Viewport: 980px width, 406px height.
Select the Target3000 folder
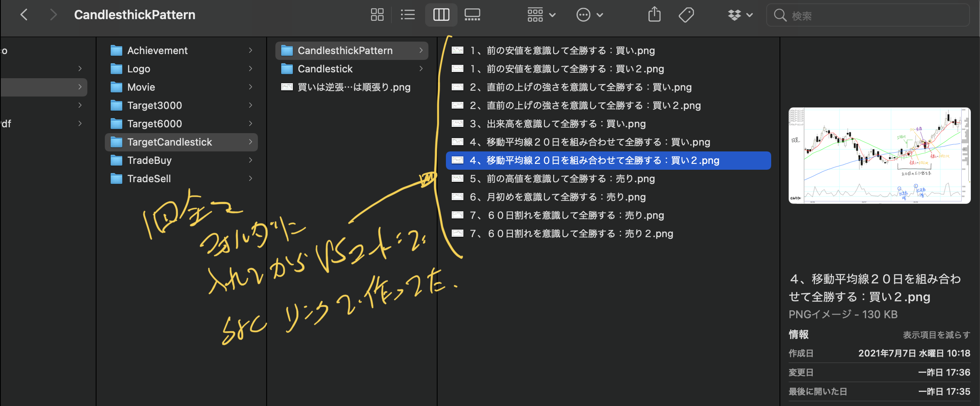coord(181,105)
